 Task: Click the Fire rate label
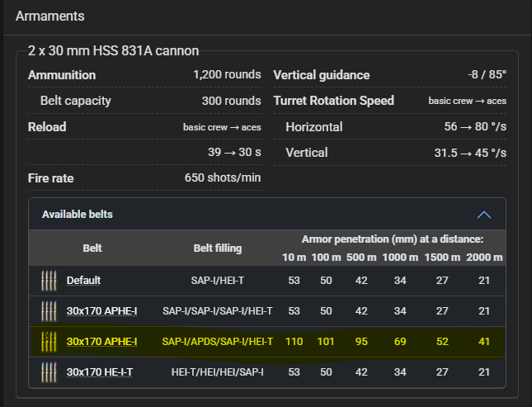(51, 178)
